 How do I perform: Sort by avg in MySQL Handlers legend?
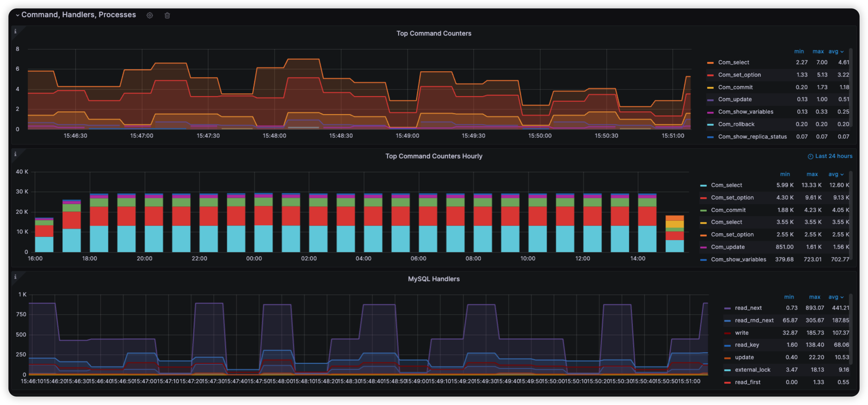point(836,297)
